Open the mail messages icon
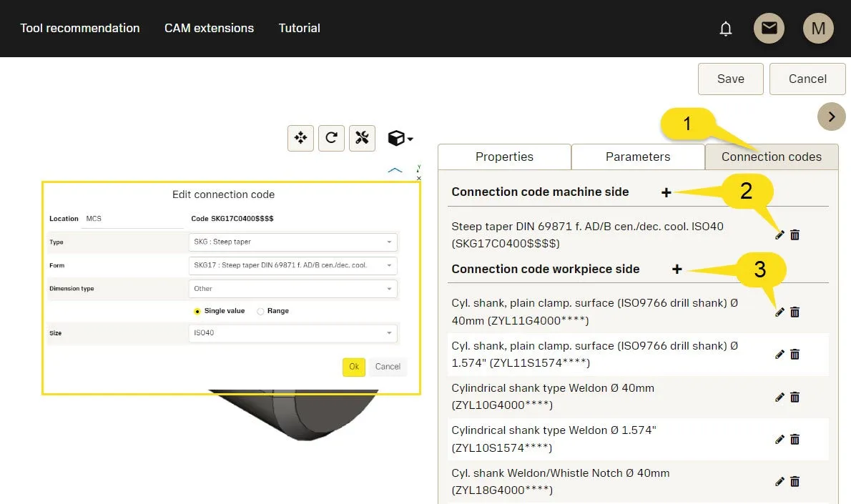851x504 pixels. tap(769, 29)
